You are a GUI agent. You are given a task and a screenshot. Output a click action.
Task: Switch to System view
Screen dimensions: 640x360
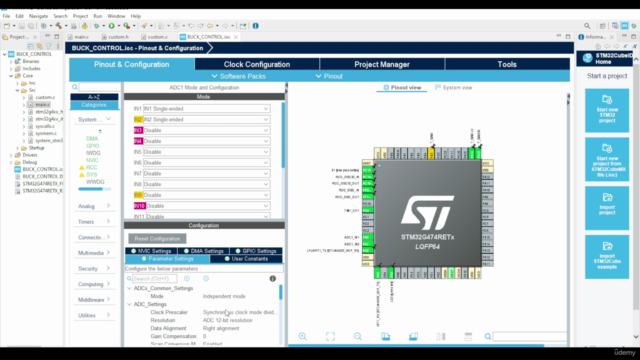[x=453, y=87]
